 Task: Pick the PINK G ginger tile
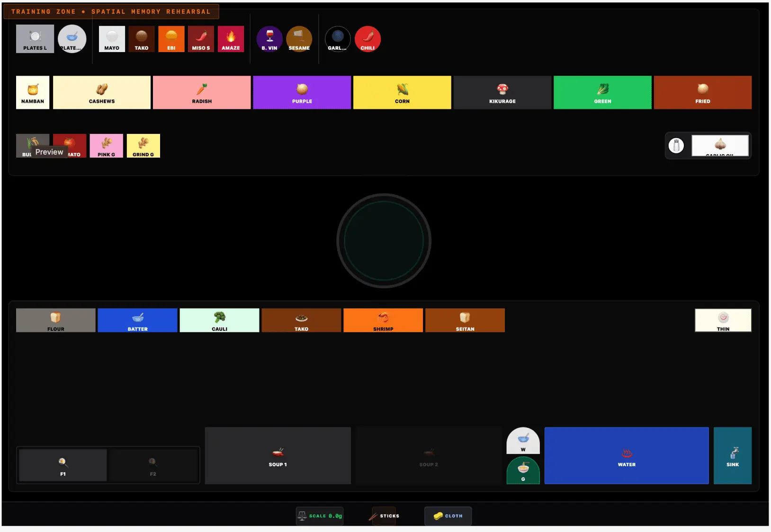[107, 146]
